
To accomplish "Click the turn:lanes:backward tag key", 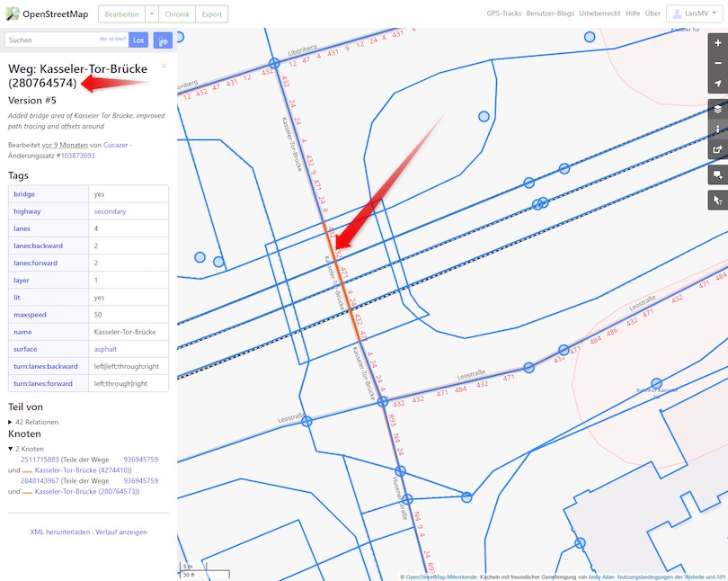I will coord(46,366).
